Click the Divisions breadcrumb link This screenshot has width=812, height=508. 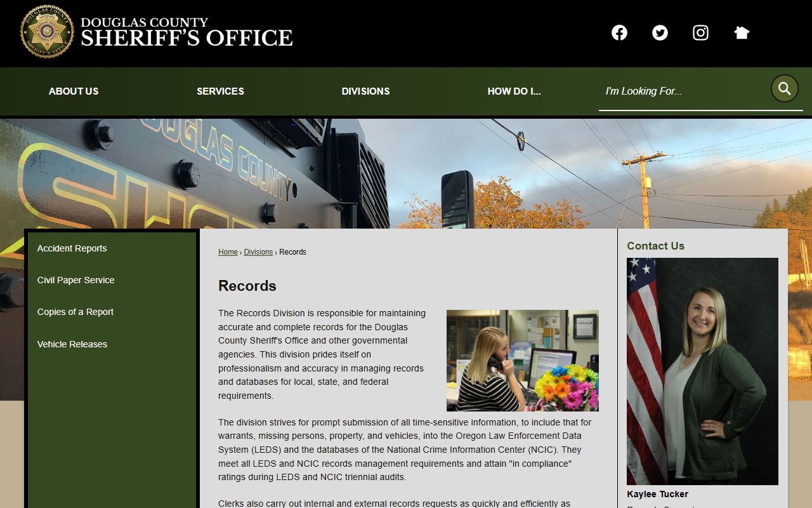tap(258, 252)
